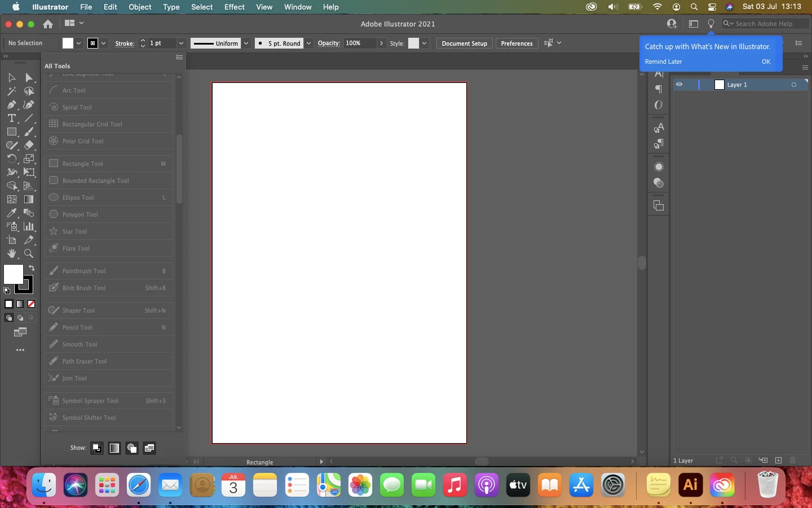Toggle visibility eye of Layer 1
This screenshot has height=508, width=812.
(679, 85)
